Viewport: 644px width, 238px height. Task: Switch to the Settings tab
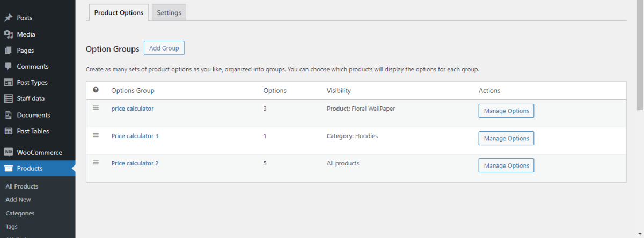pyautogui.click(x=169, y=13)
